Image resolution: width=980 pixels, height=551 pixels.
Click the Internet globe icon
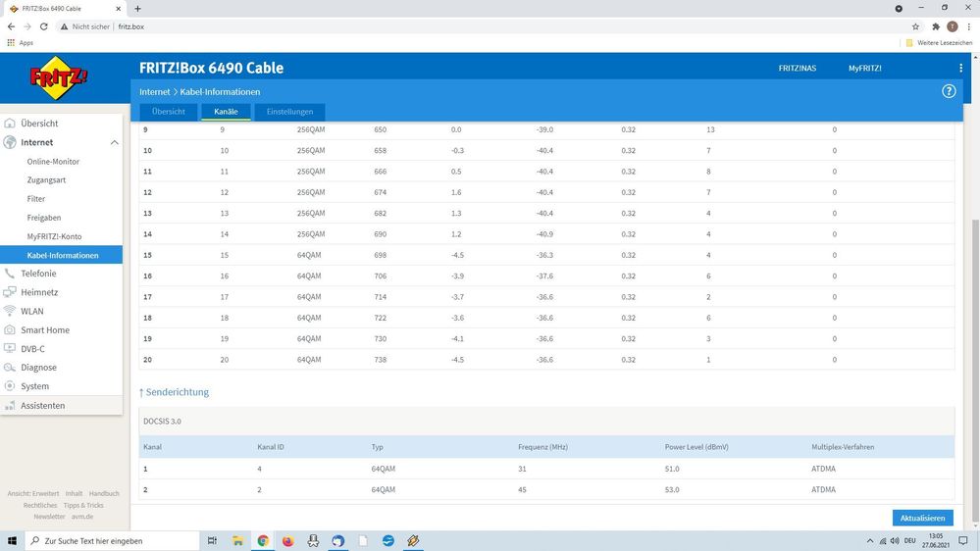click(x=10, y=142)
